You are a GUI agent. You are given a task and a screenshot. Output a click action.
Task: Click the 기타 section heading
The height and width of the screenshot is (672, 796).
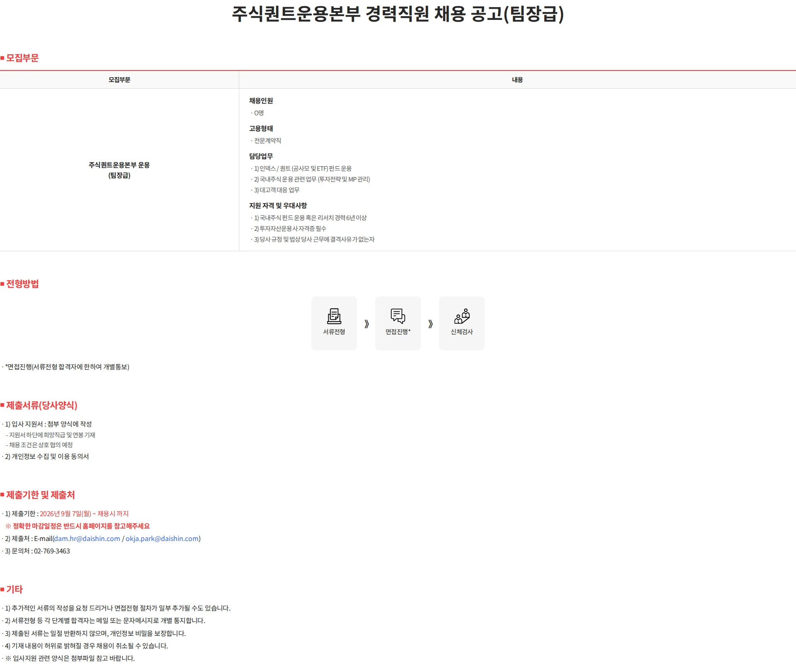(x=14, y=590)
